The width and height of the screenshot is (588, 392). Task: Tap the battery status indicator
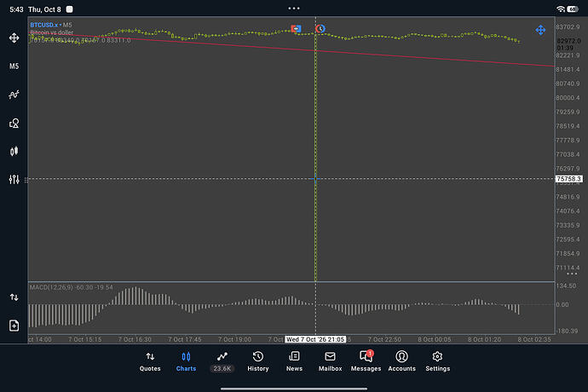point(573,9)
